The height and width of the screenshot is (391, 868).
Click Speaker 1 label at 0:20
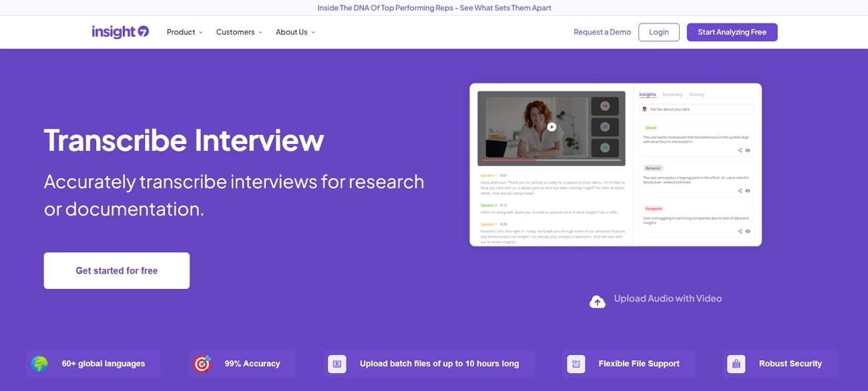(489, 224)
